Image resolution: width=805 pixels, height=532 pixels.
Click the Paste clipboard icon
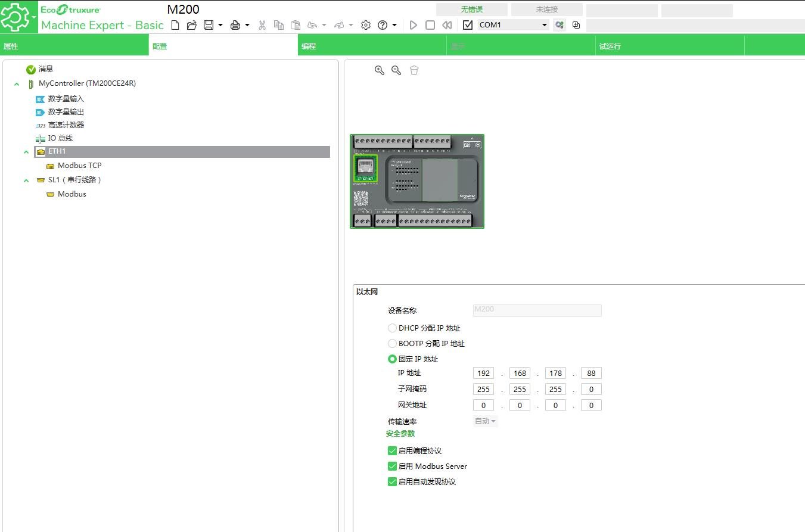pos(296,25)
